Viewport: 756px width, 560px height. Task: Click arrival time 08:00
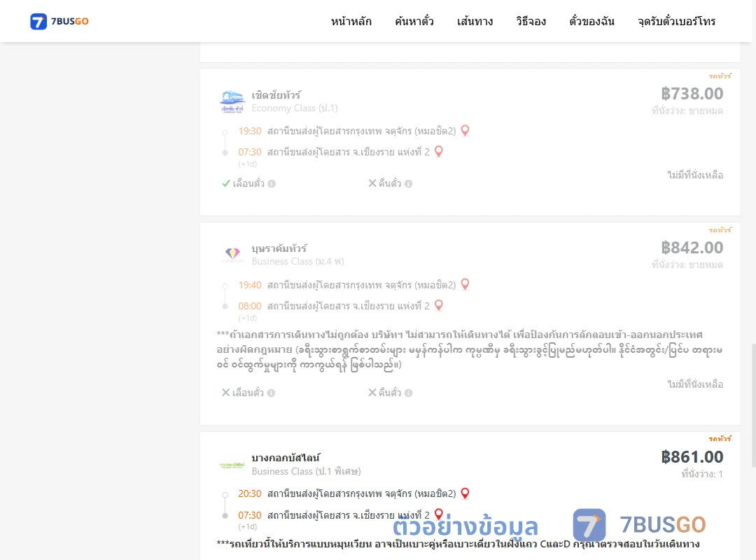[250, 306]
